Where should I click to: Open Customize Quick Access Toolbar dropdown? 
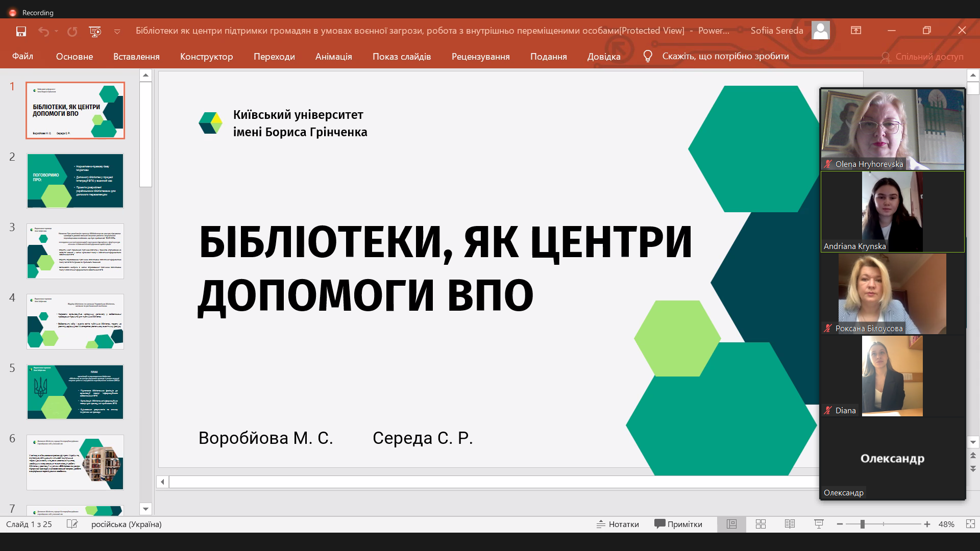117,32
